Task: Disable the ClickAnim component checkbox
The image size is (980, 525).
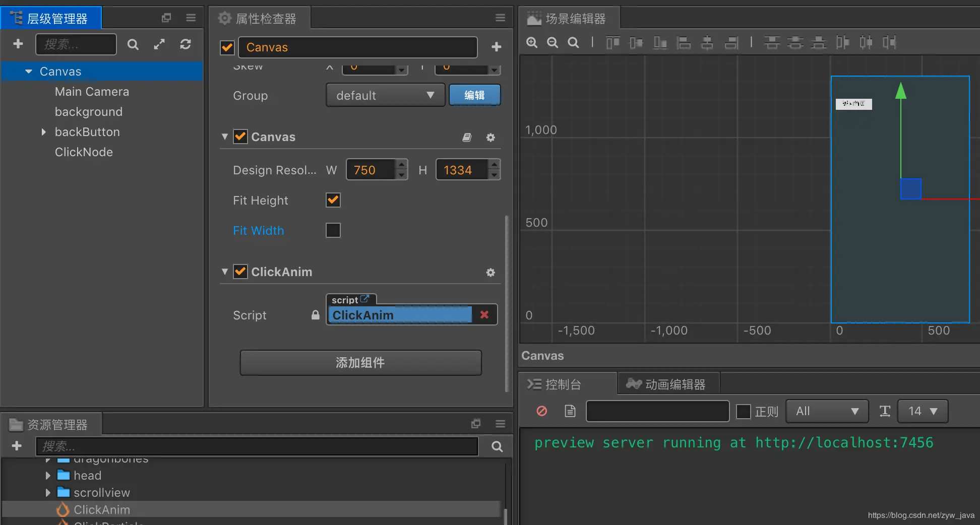Action: tap(240, 272)
